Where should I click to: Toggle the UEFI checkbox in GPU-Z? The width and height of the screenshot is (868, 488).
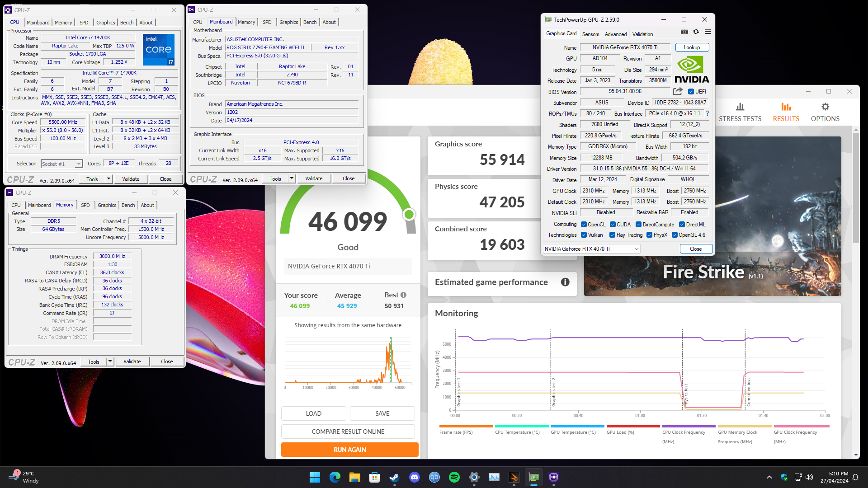pyautogui.click(x=691, y=92)
